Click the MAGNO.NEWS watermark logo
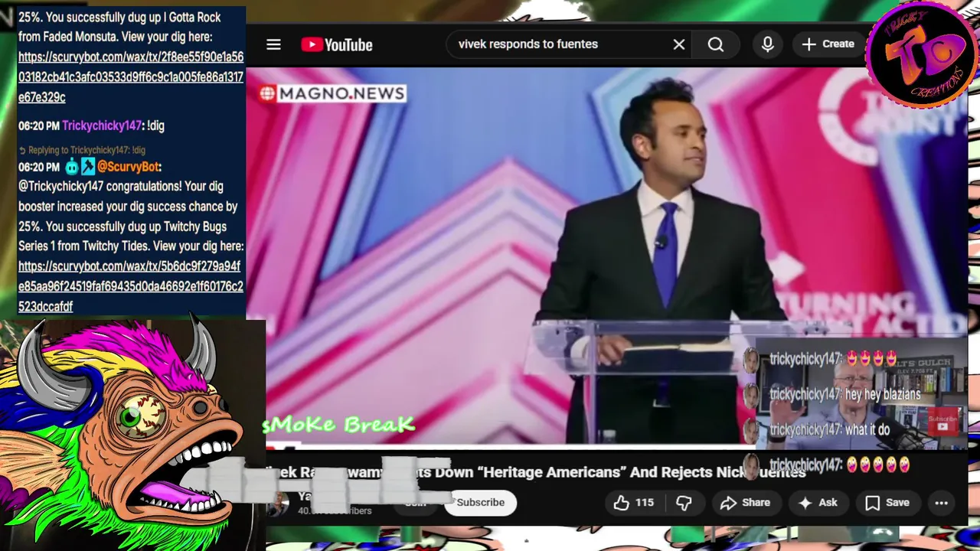 click(332, 93)
